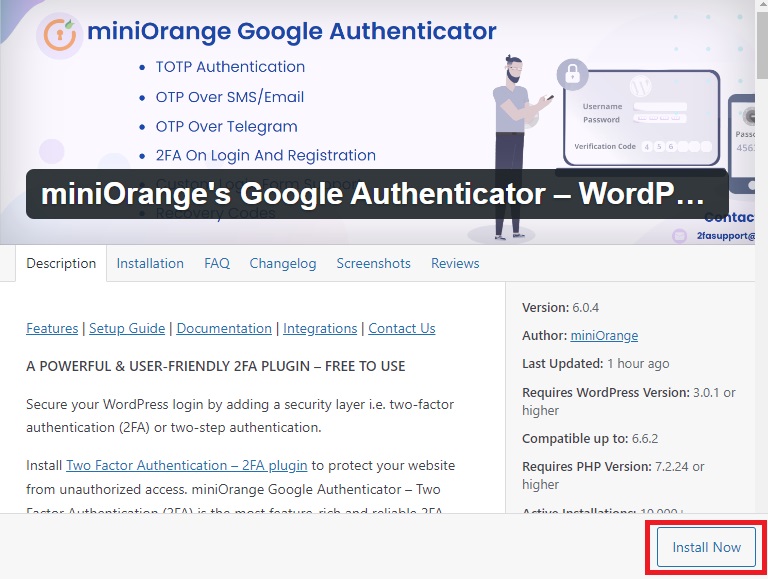Click the 2fasupport email text in banner
This screenshot has height=579, width=768.
click(x=726, y=236)
